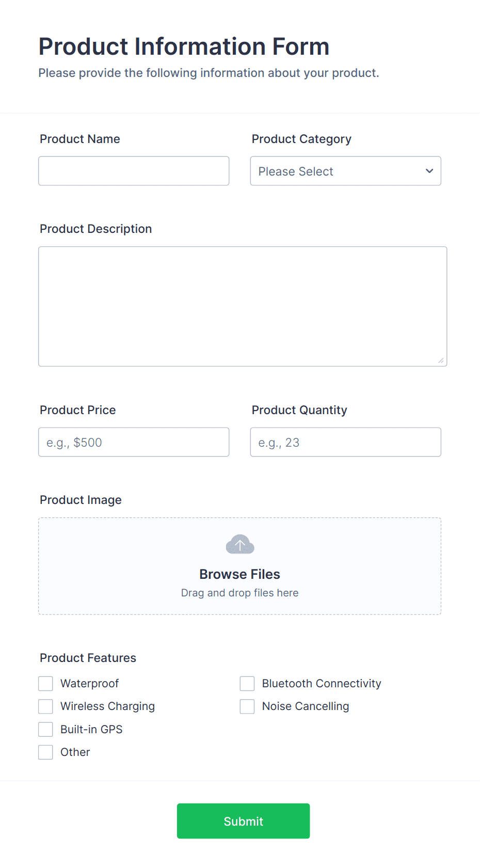
Task: Click the Product Quantity field
Action: [345, 442]
